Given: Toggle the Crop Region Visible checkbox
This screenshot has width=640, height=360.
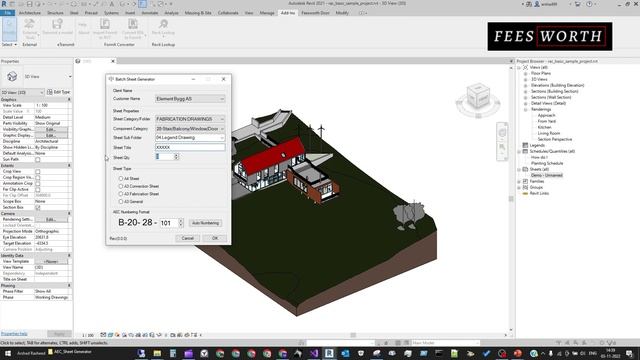Looking at the screenshot, I should pos(38,178).
